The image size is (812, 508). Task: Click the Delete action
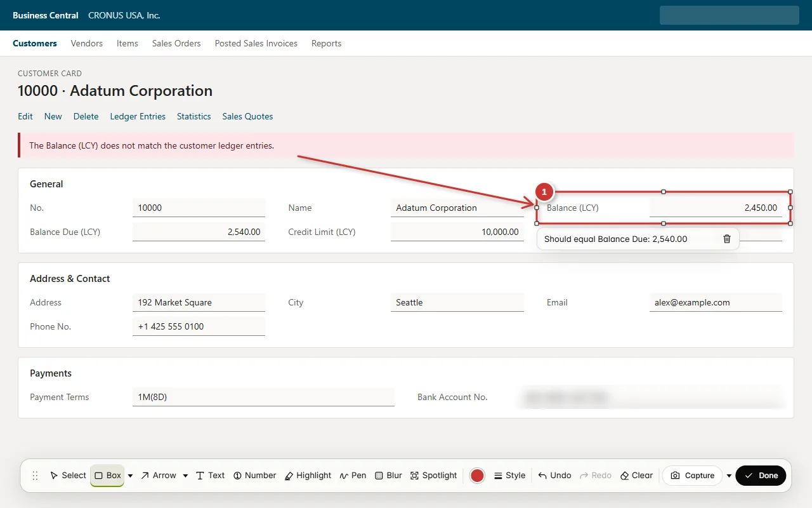[x=86, y=116]
